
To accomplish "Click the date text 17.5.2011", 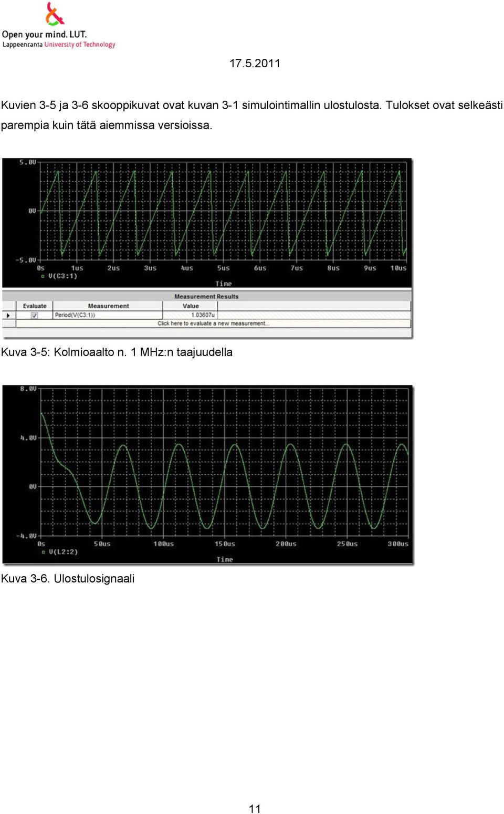I will click(x=255, y=64).
